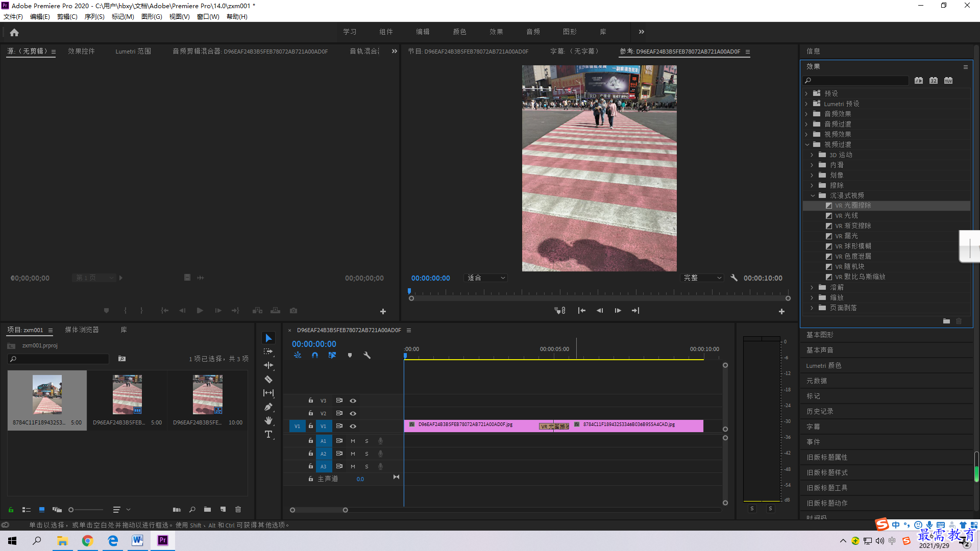Select the Ripple Edit tool
Image resolution: width=980 pixels, height=551 pixels.
[x=268, y=365]
